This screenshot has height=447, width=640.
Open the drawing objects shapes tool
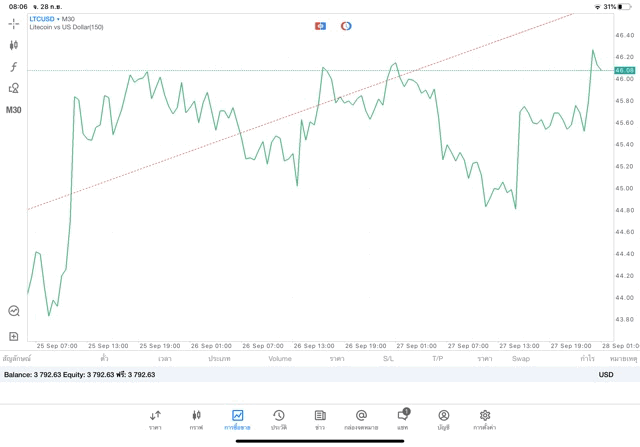pyautogui.click(x=14, y=88)
